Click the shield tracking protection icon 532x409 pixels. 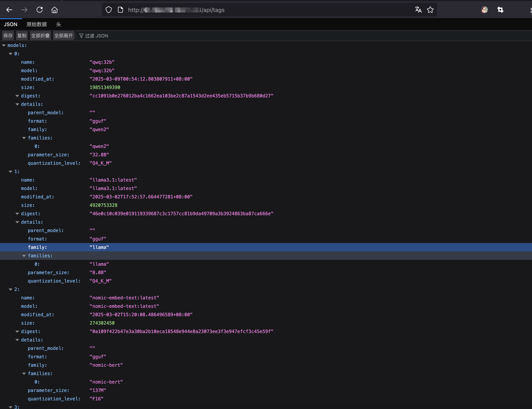click(109, 10)
